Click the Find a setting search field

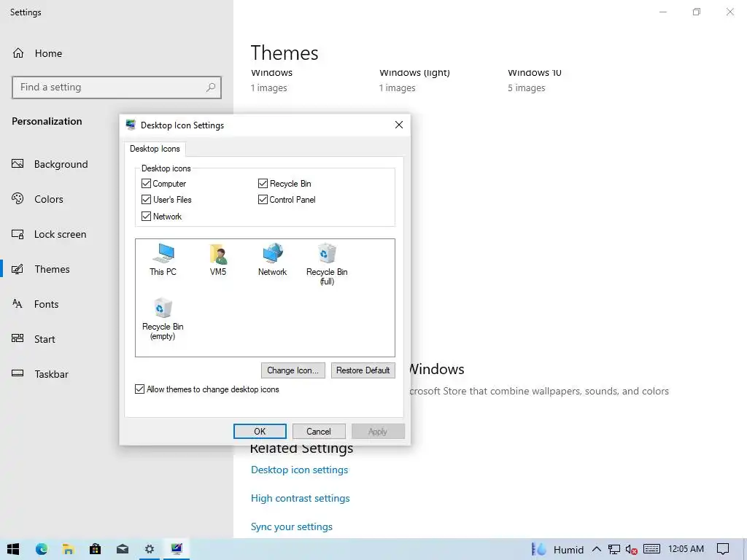coord(117,87)
